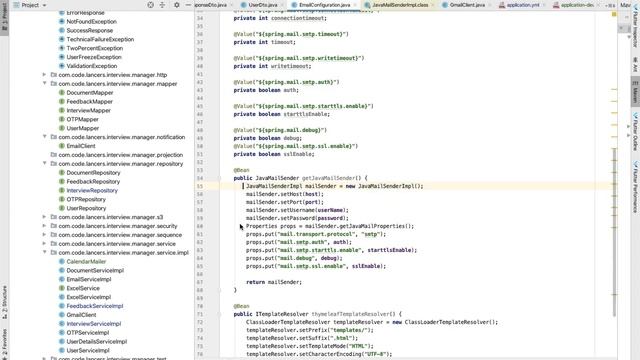Click the projection package folder icon

point(53,155)
